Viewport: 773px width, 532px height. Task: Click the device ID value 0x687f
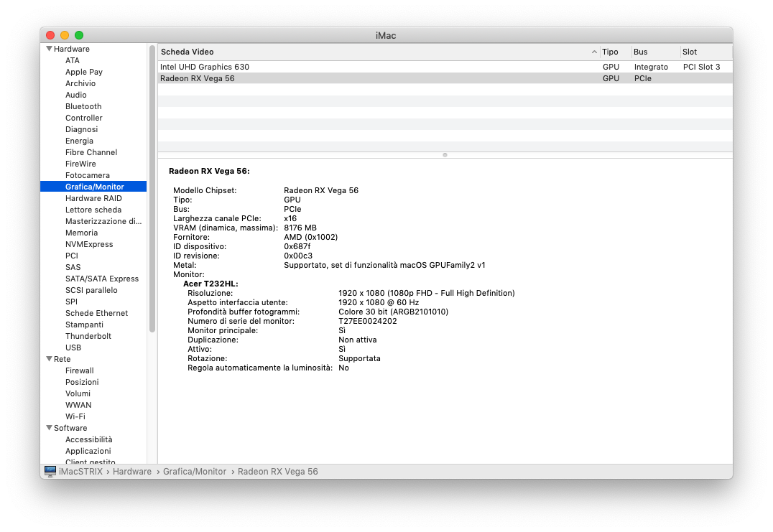click(297, 246)
